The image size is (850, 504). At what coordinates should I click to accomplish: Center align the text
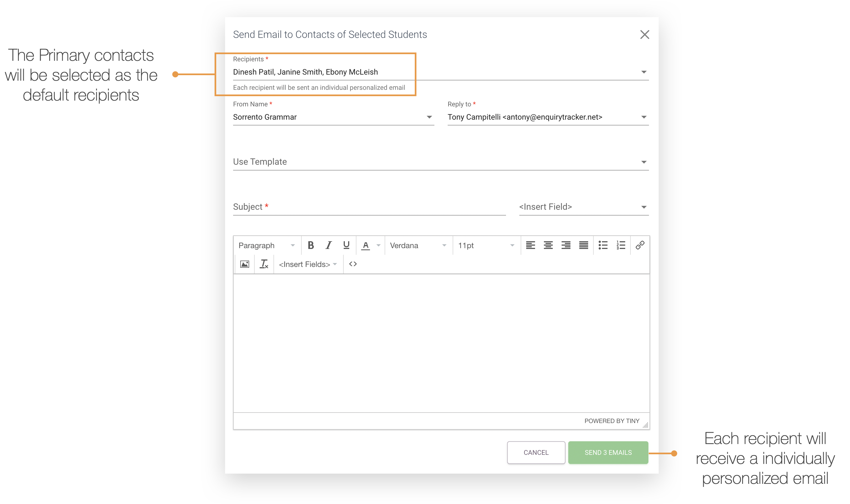click(548, 245)
